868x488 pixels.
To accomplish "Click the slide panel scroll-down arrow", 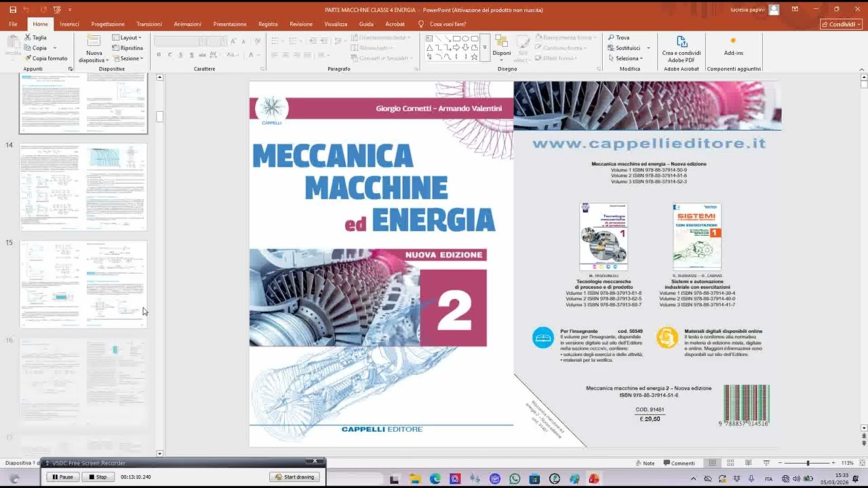I will (x=160, y=453).
